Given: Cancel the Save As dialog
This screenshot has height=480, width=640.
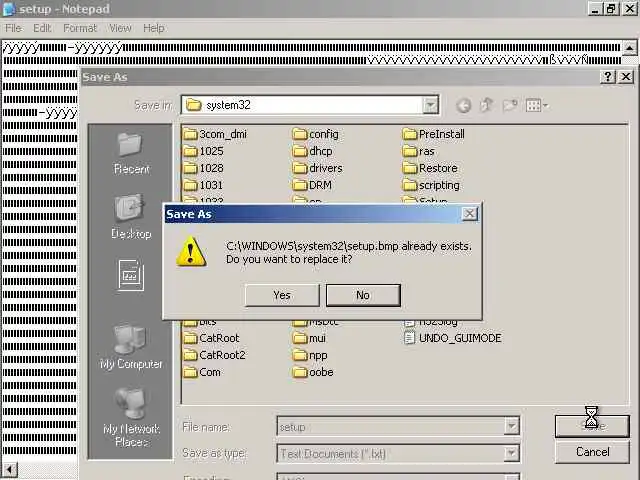Looking at the screenshot, I should pos(592,452).
